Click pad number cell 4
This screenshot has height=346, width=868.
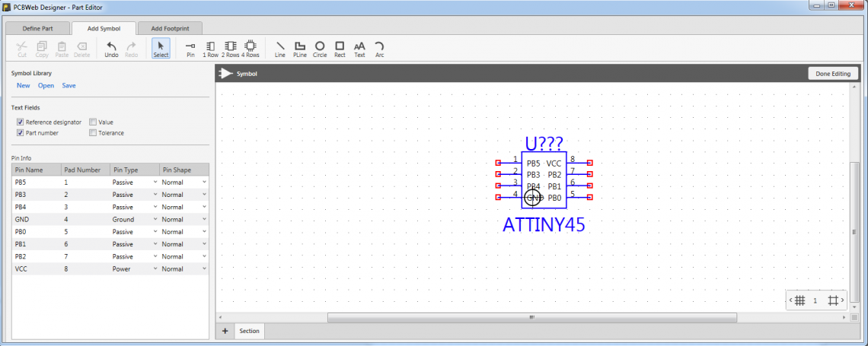pyautogui.click(x=85, y=220)
